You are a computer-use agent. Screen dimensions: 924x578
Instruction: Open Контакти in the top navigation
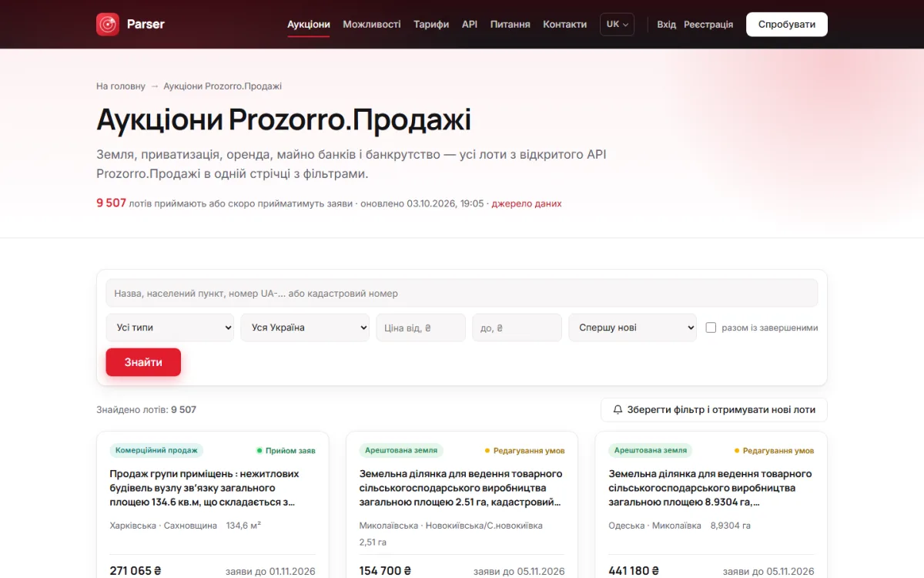[565, 24]
